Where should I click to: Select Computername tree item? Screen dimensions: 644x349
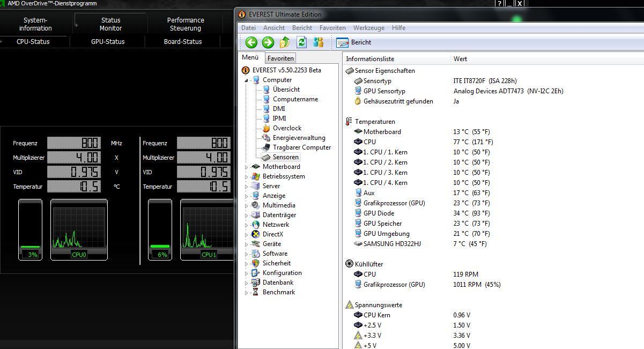pyautogui.click(x=295, y=99)
